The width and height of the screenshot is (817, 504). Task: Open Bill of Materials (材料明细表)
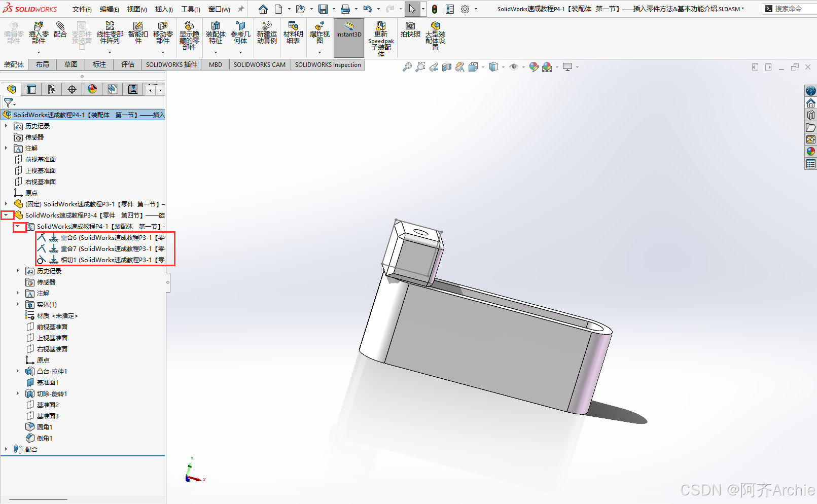tap(293, 32)
